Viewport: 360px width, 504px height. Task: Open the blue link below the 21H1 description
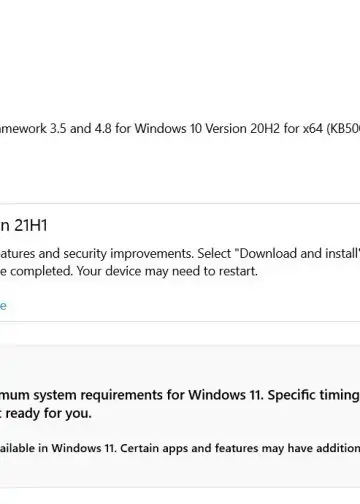pyautogui.click(x=3, y=305)
